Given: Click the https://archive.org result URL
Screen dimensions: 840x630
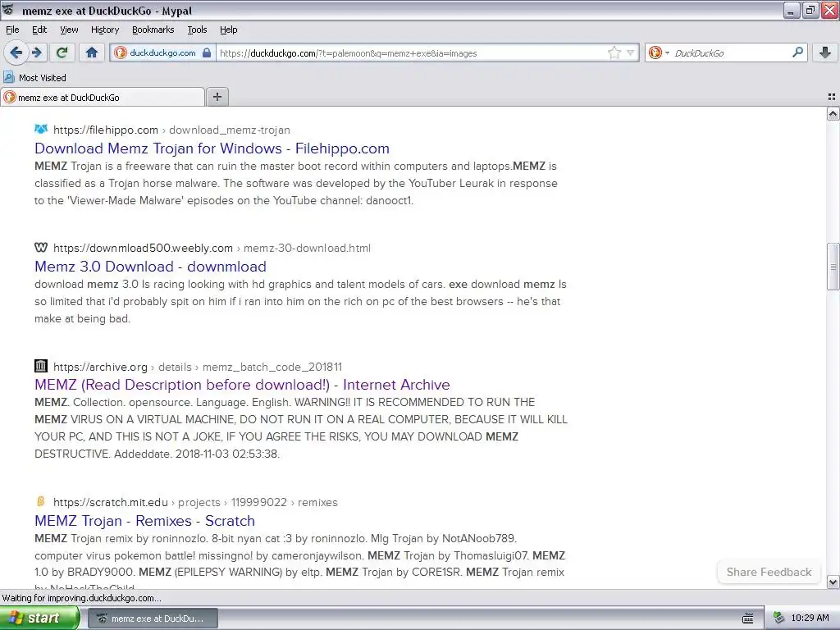Looking at the screenshot, I should (100, 367).
